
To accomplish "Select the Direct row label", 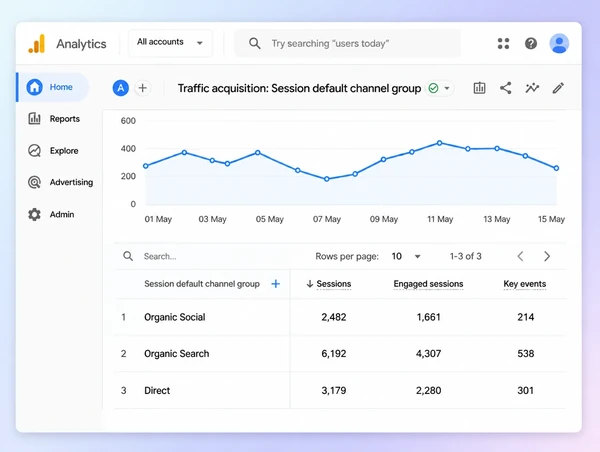I will (157, 390).
